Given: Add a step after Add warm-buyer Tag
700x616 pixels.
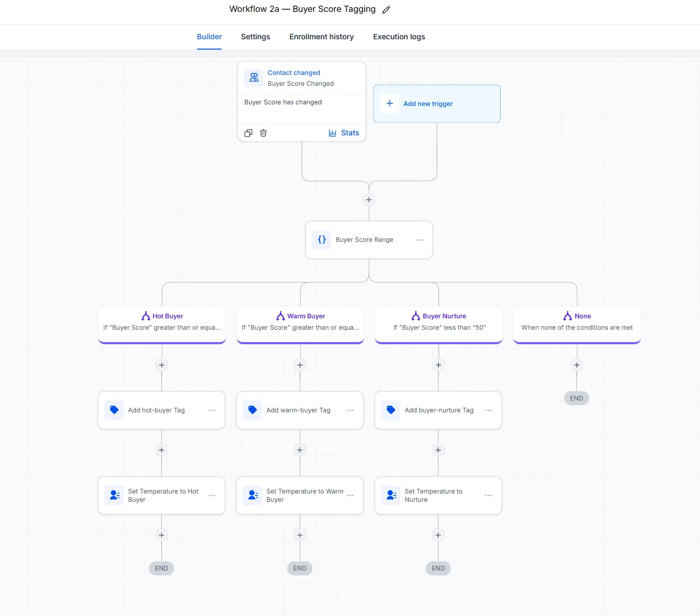Looking at the screenshot, I should coord(300,450).
